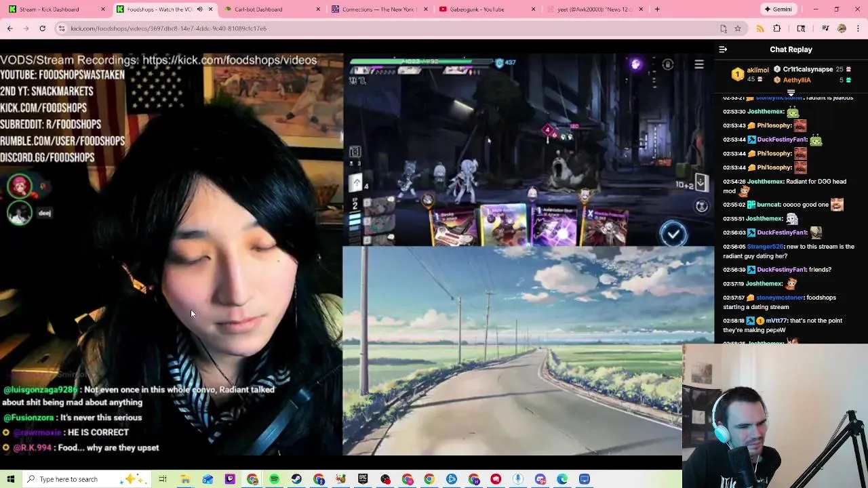The height and width of the screenshot is (488, 868).
Task: View site information icon in address bar
Action: point(61,28)
